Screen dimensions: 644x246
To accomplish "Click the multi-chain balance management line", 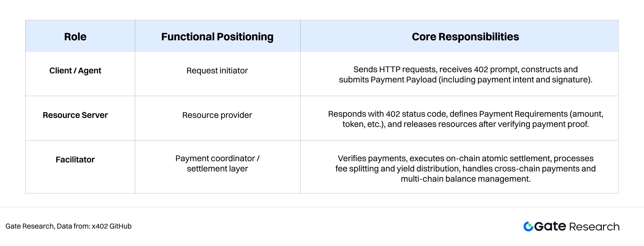I will (x=465, y=179).
